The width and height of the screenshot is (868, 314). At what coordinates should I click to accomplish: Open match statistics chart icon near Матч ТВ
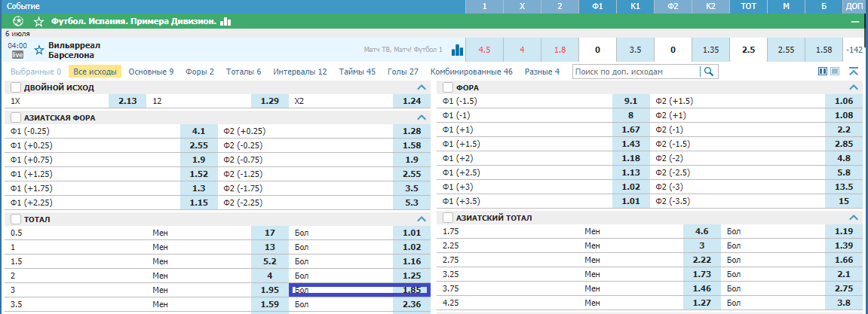coord(457,50)
